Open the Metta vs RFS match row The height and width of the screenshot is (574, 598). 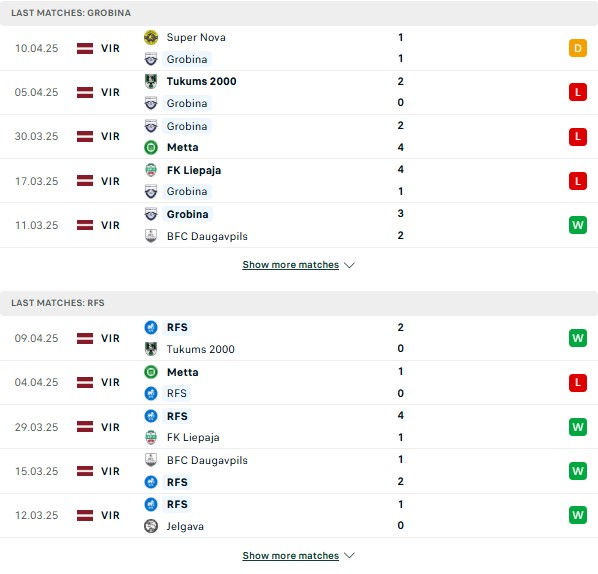[x=299, y=383]
